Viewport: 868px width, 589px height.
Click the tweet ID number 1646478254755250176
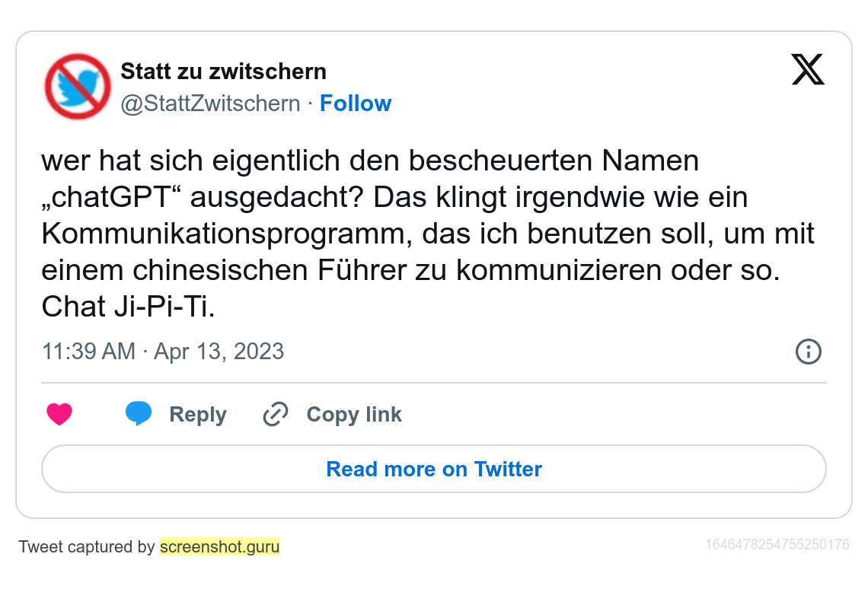coord(777,545)
